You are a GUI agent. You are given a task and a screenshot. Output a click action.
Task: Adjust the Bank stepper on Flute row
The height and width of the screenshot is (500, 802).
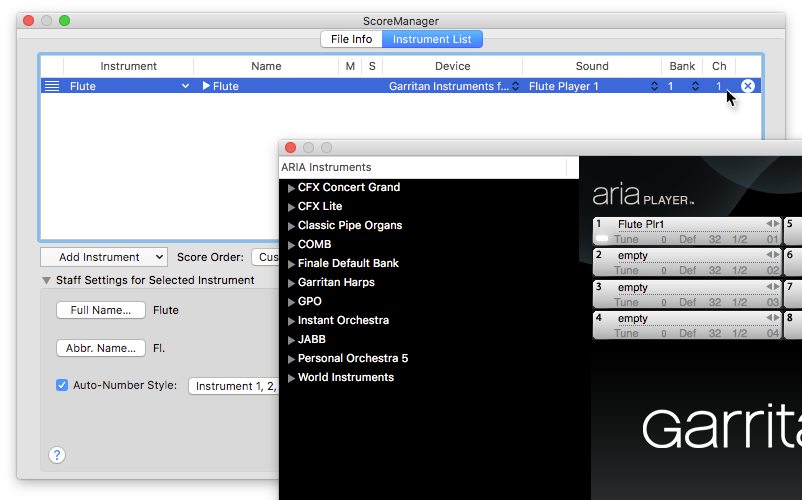pyautogui.click(x=695, y=86)
